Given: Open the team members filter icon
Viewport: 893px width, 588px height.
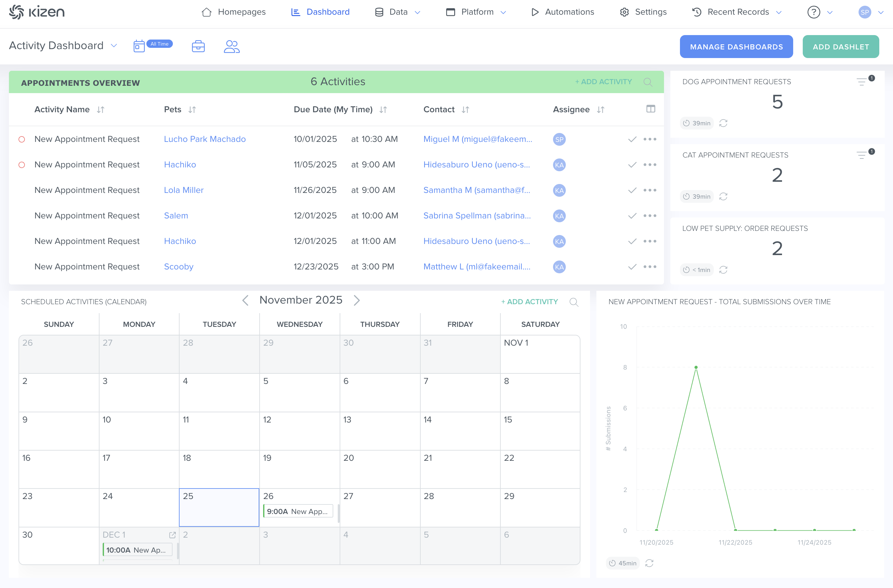Looking at the screenshot, I should pyautogui.click(x=232, y=47).
